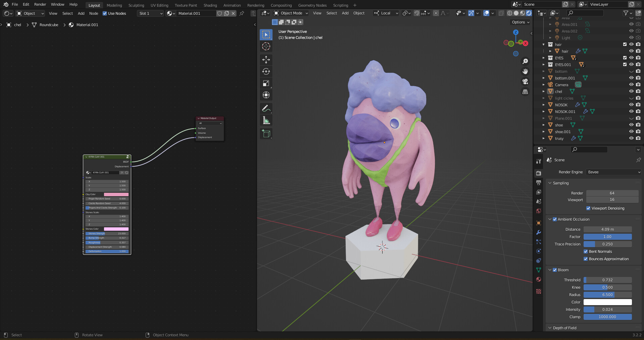Image resolution: width=644 pixels, height=340 pixels.
Task: Open the View Layer properties tab
Action: pyautogui.click(x=539, y=192)
